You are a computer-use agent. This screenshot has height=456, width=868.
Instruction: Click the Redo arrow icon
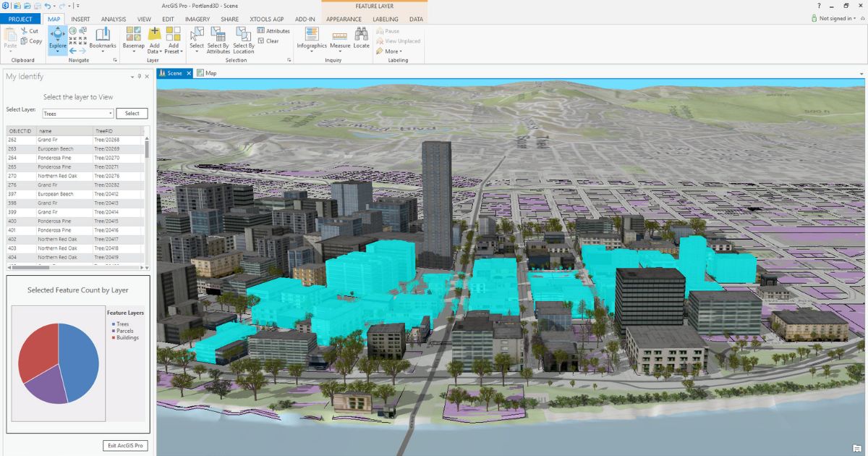point(64,6)
